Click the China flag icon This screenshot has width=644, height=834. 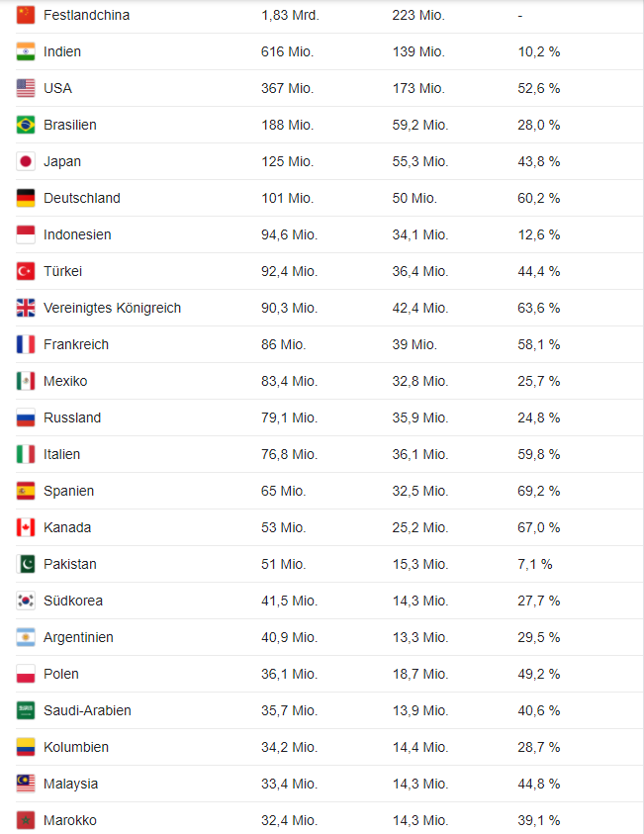pyautogui.click(x=26, y=15)
